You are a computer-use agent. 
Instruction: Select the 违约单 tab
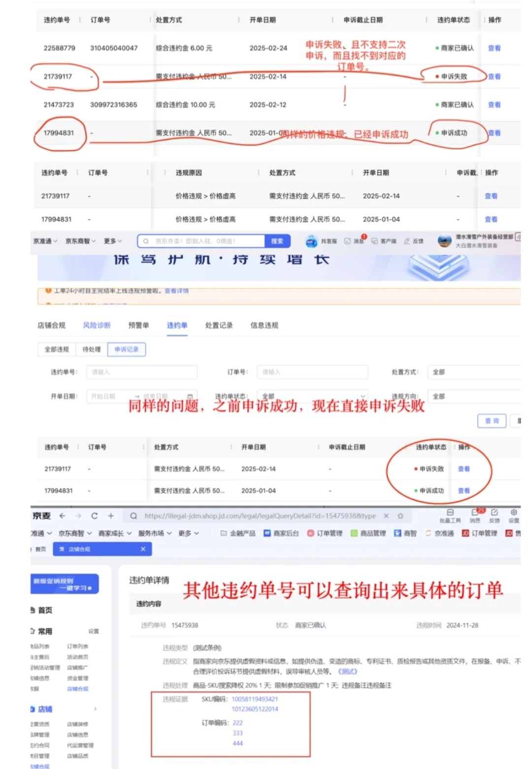coord(177,325)
